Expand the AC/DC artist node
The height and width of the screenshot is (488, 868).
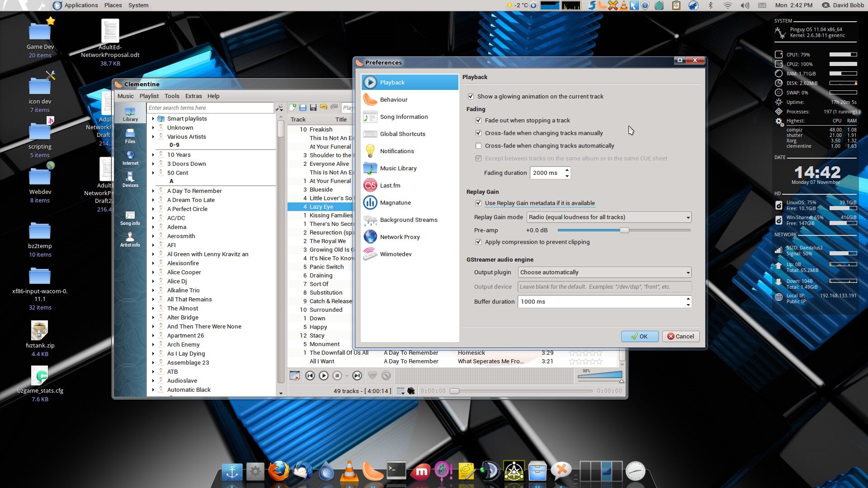point(153,218)
